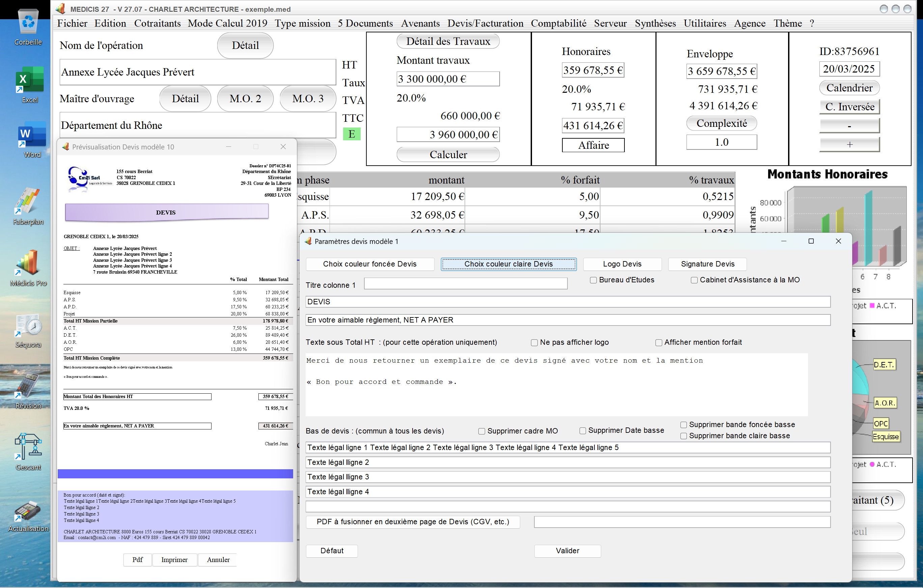Open the Devis/Facturation menu
This screenshot has width=923, height=588.
485,23
